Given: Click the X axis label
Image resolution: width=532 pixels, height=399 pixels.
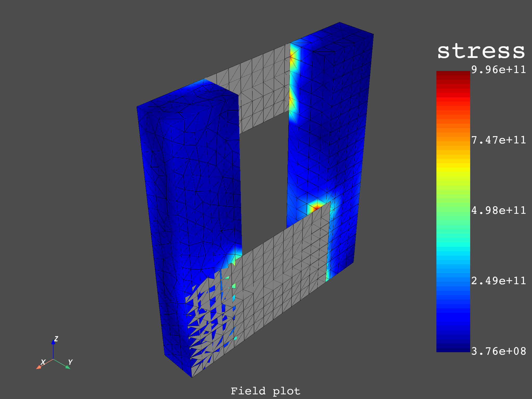Looking at the screenshot, I should point(43,362).
